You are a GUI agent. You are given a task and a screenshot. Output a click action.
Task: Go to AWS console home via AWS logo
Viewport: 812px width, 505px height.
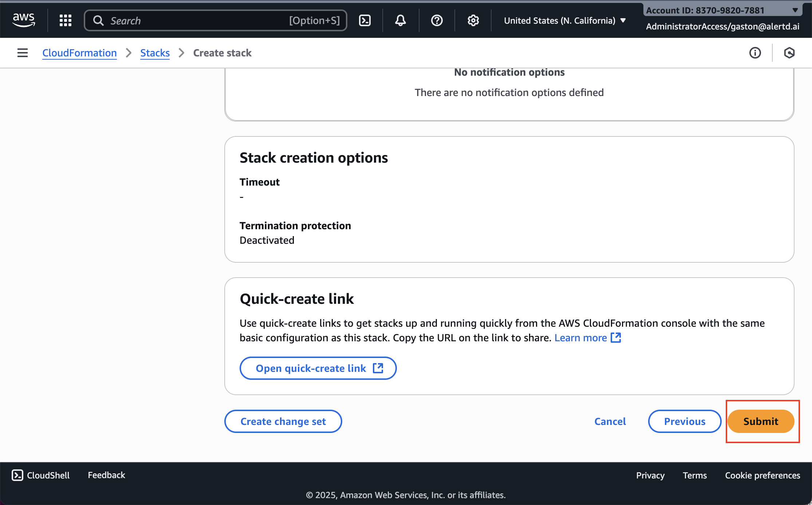pos(23,20)
